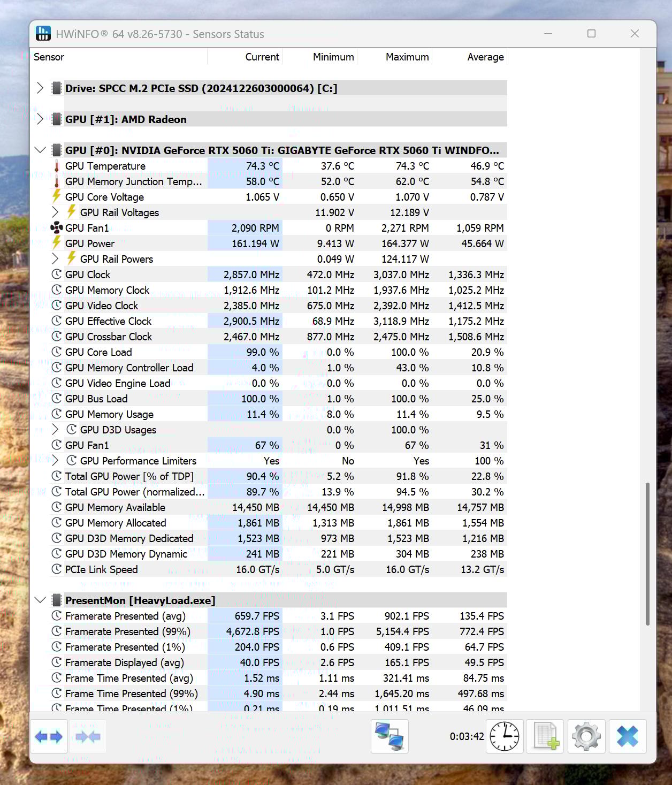Image resolution: width=672 pixels, height=785 pixels.
Task: Expand the Drive SPCC M.2 PCIe SSD section
Action: click(x=40, y=88)
